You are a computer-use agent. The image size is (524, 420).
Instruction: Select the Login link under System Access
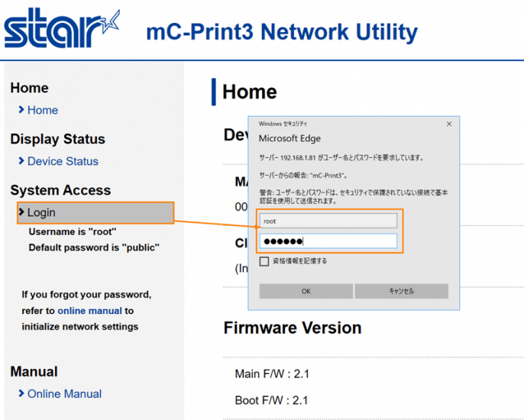41,212
